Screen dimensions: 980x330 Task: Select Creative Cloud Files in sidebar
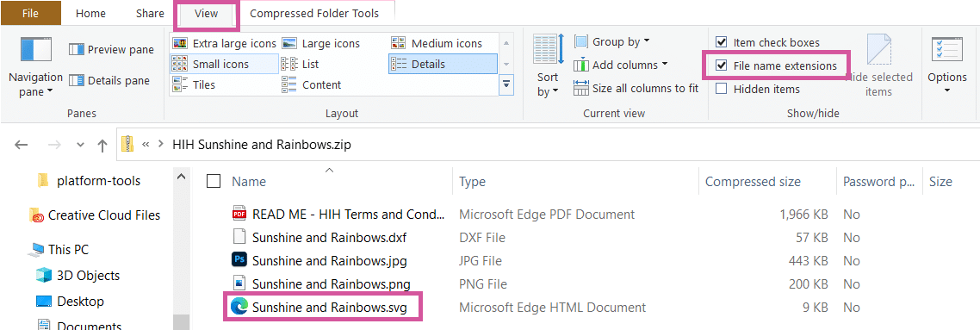(x=95, y=215)
